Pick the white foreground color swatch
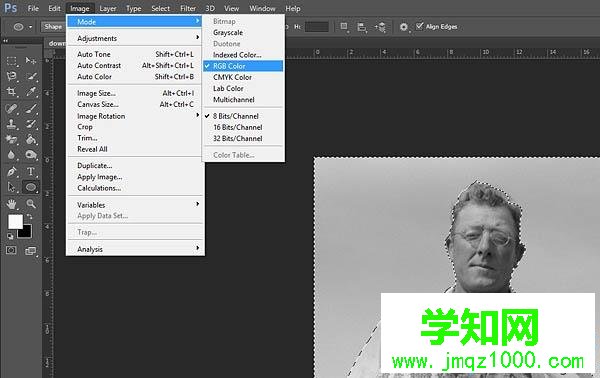Image resolution: width=600 pixels, height=378 pixels. click(x=15, y=222)
